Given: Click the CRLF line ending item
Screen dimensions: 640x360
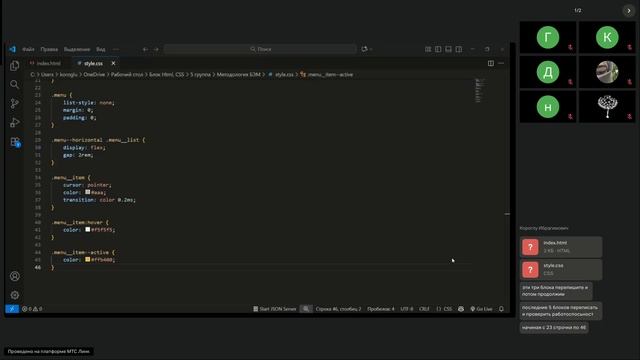Looking at the screenshot, I should coord(424,309).
